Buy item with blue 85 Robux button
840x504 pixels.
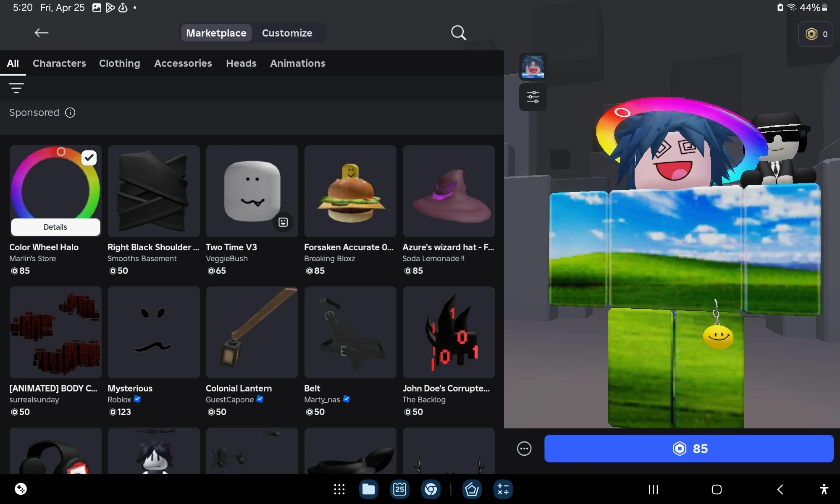(x=689, y=449)
